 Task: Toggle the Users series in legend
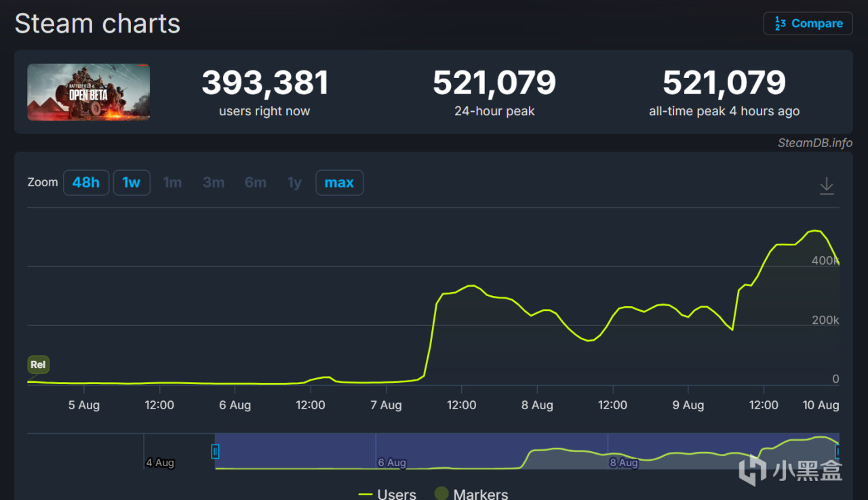(387, 494)
